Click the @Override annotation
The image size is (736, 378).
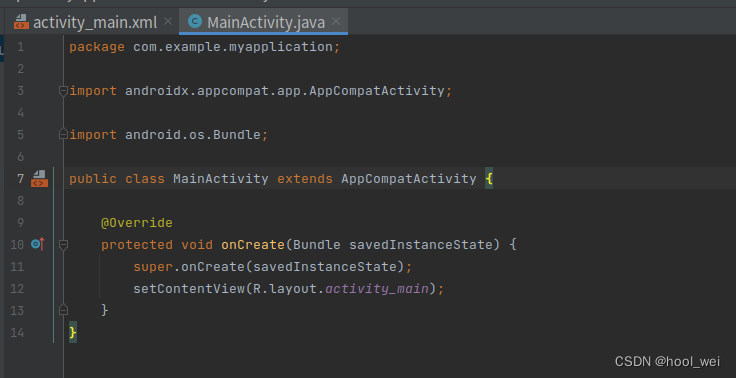point(137,223)
